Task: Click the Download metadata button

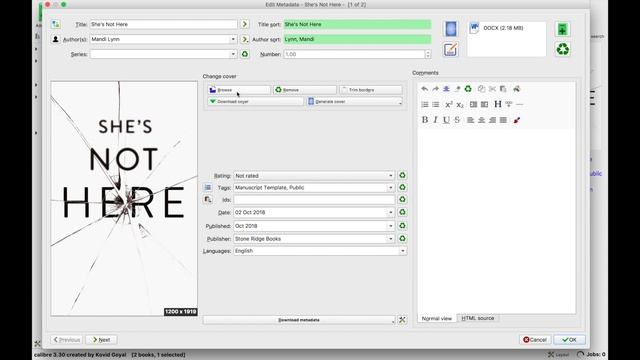Action: click(x=298, y=320)
